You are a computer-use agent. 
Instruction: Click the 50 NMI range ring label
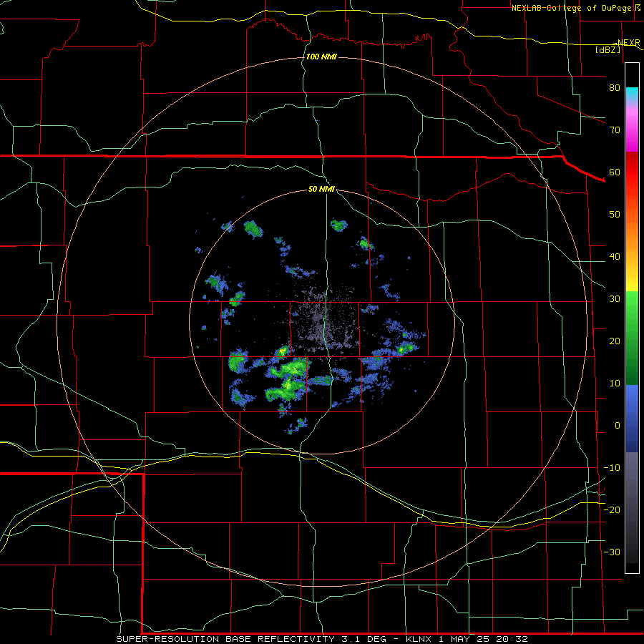tap(321, 189)
